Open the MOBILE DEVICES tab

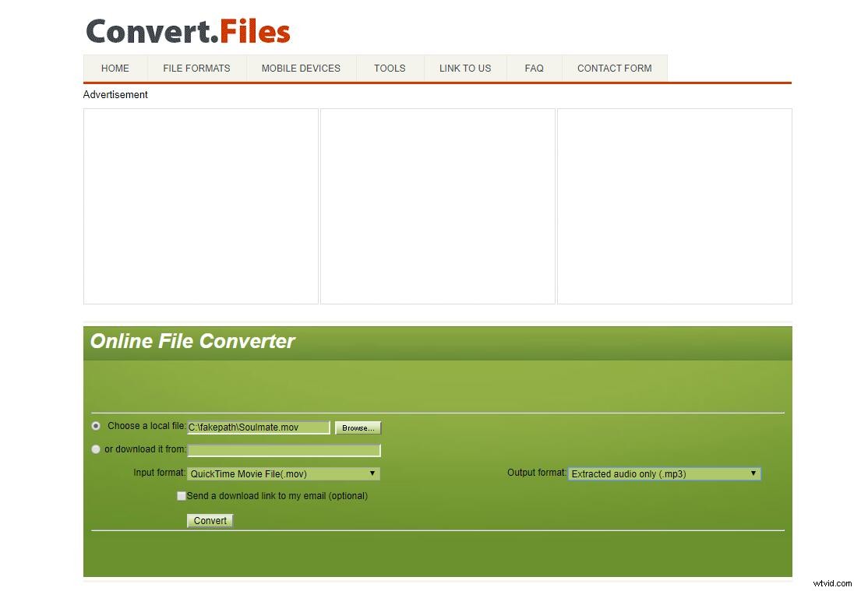(301, 68)
